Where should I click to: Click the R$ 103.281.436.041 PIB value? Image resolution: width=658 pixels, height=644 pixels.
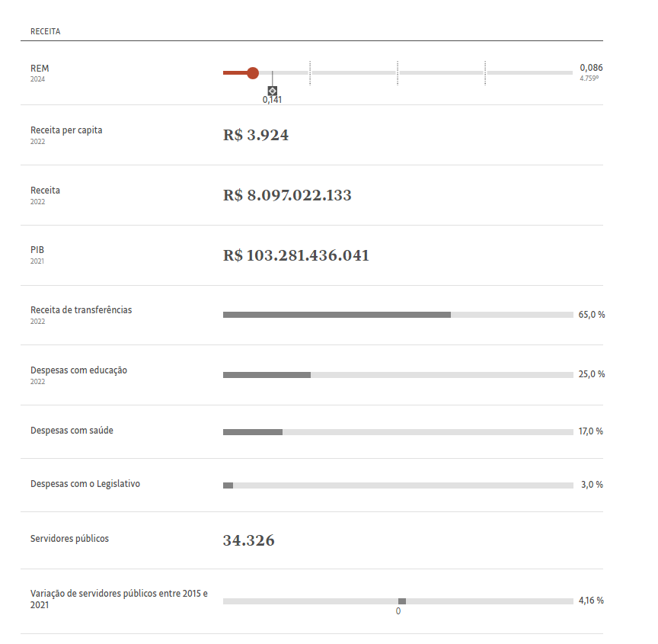[x=296, y=255]
